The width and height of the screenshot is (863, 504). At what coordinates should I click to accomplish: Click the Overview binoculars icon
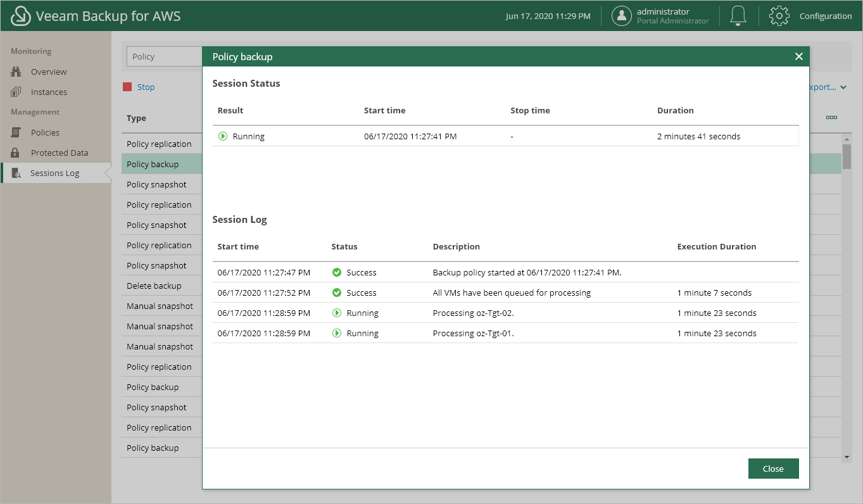click(x=16, y=72)
